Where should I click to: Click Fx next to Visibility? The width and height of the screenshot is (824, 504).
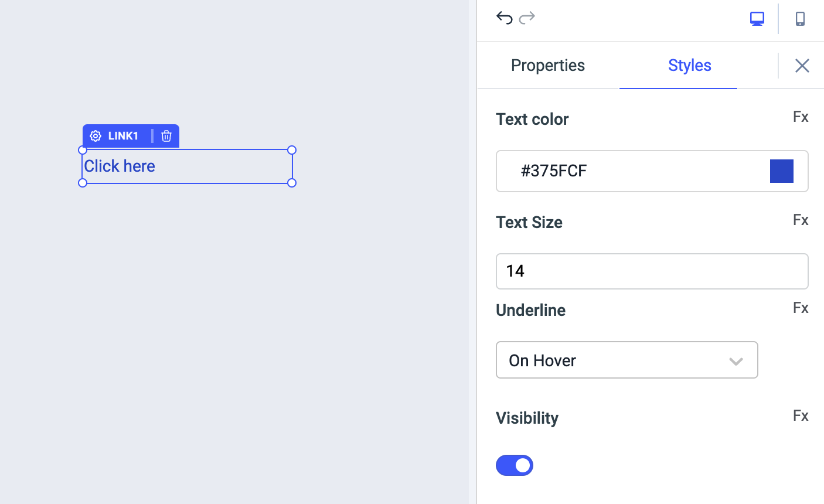[801, 416]
